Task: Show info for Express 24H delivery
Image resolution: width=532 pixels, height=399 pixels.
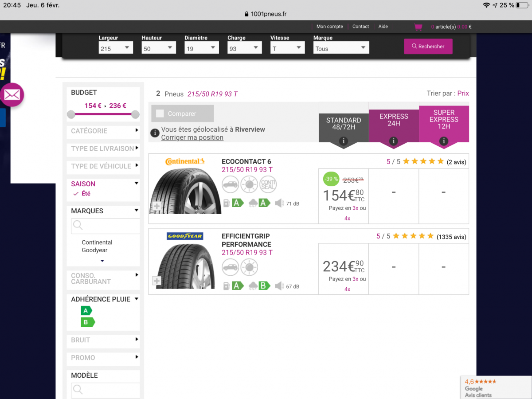Action: click(x=393, y=141)
